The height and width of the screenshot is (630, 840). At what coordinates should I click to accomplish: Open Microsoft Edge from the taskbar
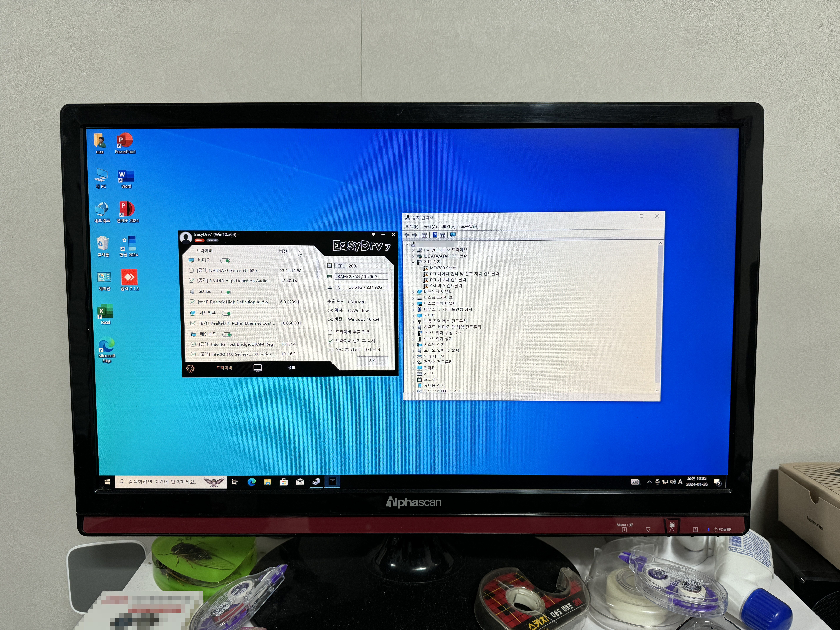(251, 482)
